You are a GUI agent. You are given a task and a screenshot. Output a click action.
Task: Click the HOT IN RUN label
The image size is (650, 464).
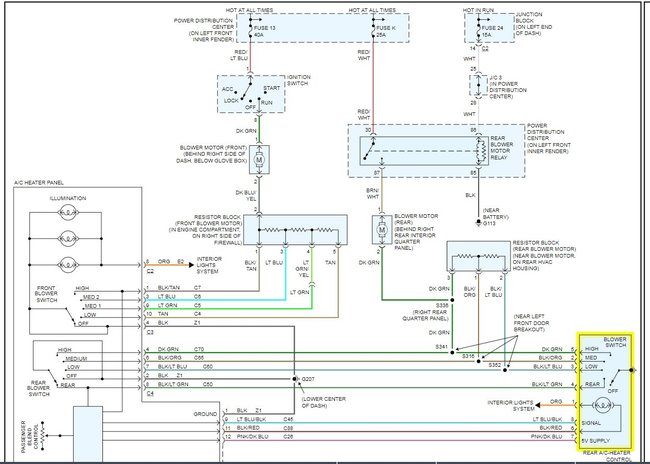480,10
